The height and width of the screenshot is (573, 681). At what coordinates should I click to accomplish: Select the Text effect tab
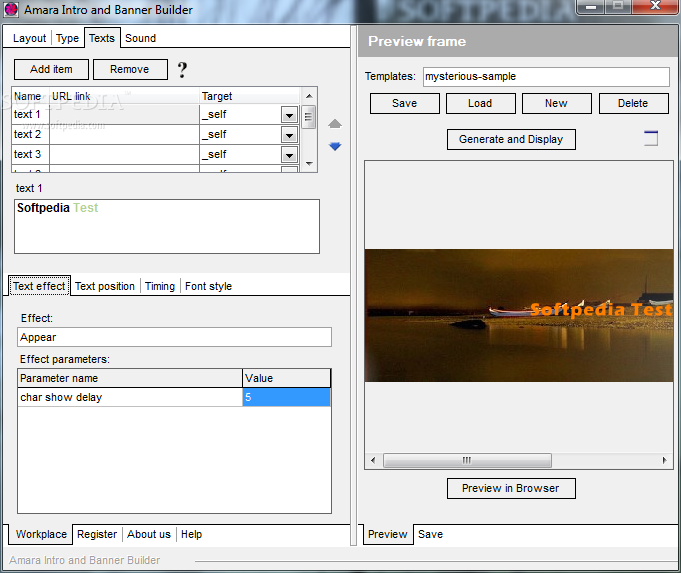pyautogui.click(x=39, y=286)
